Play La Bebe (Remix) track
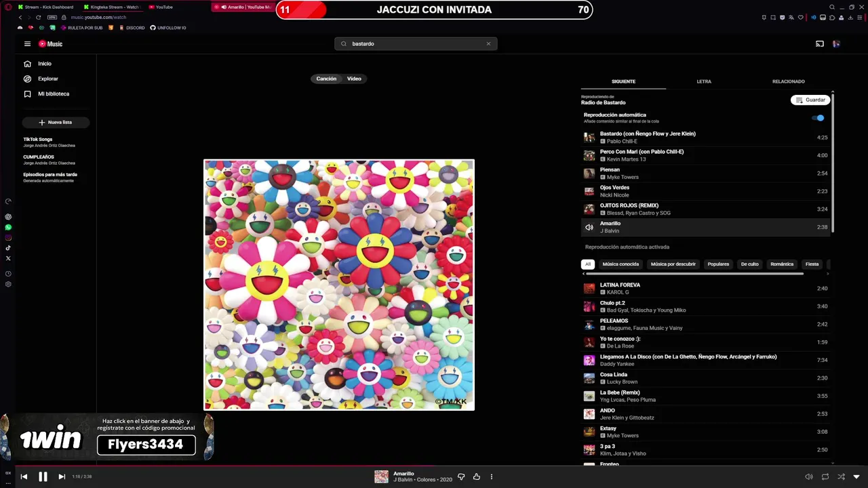 tap(705, 396)
